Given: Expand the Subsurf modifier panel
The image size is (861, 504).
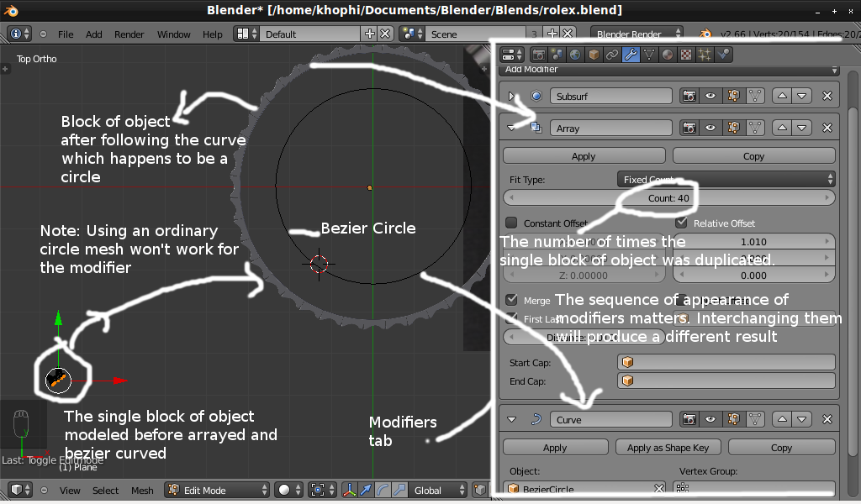Looking at the screenshot, I should click(x=512, y=96).
